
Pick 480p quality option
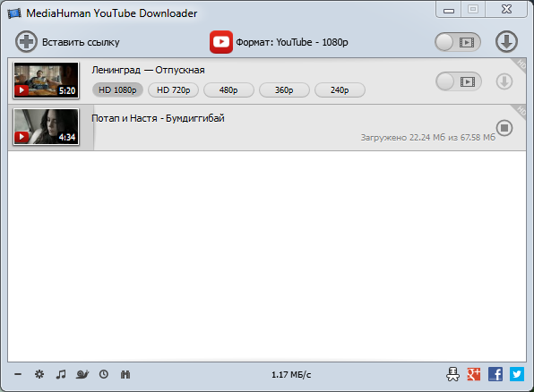click(228, 90)
